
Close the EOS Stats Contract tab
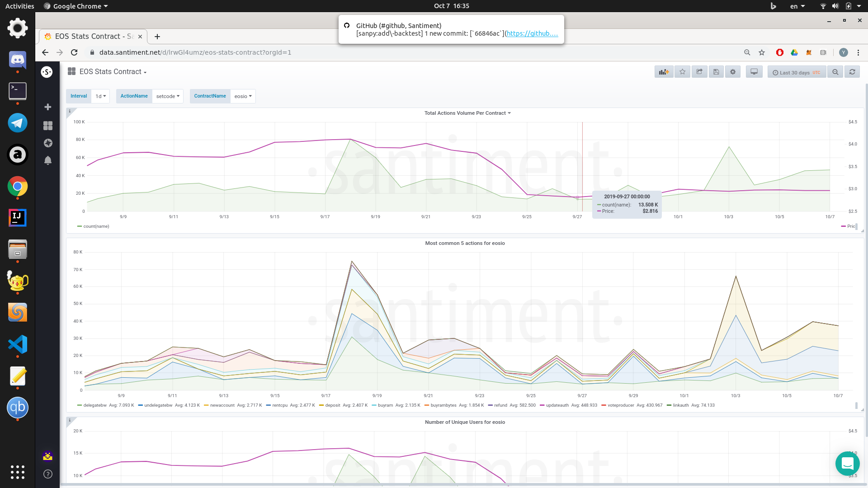[x=140, y=37]
